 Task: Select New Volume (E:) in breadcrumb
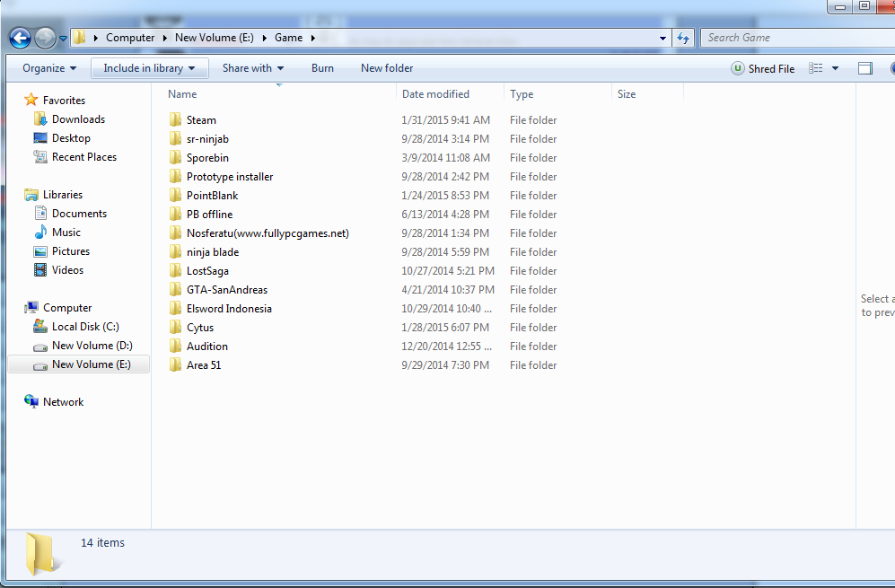(x=214, y=38)
